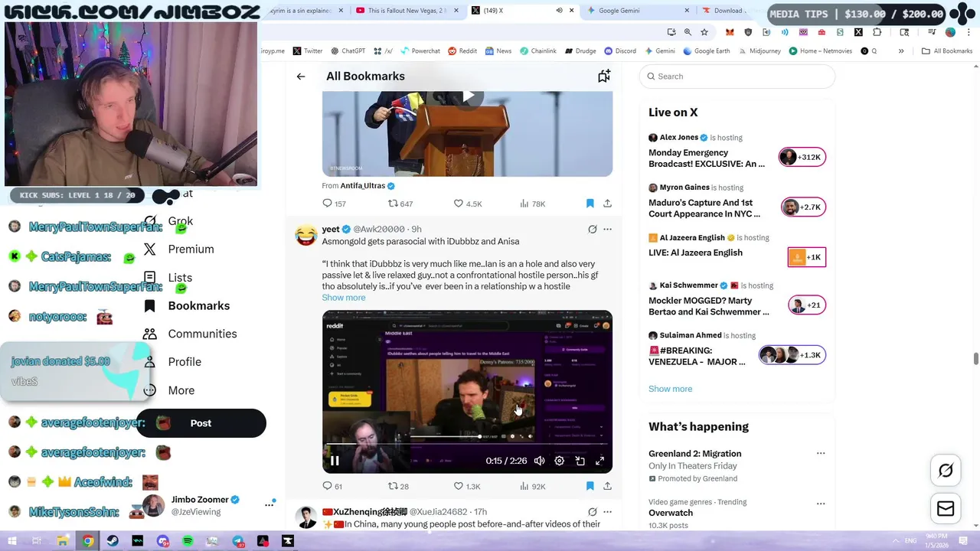Open Alex Jones Monday Emergency Broadcast

click(x=737, y=152)
